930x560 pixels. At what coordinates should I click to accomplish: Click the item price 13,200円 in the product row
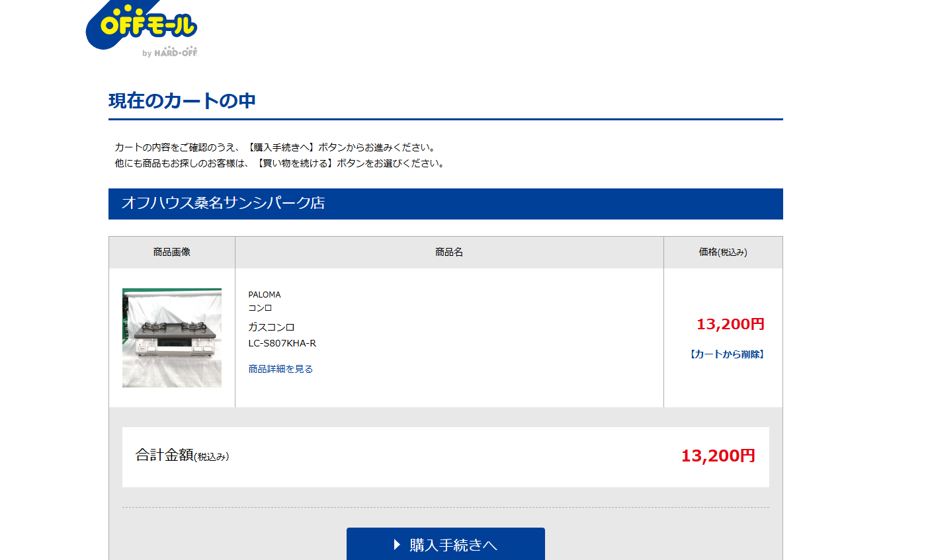pos(730,325)
